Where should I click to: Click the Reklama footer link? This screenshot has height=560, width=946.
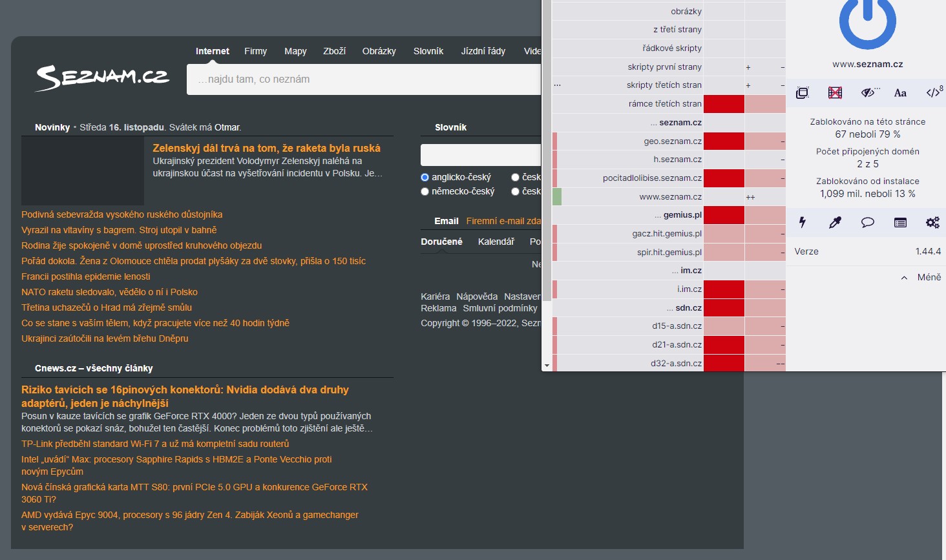pyautogui.click(x=439, y=308)
